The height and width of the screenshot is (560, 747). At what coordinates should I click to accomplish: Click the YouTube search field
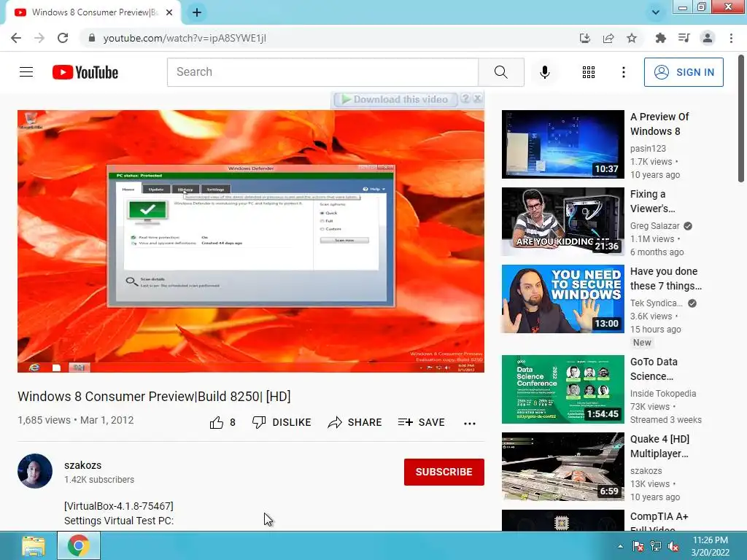[322, 72]
